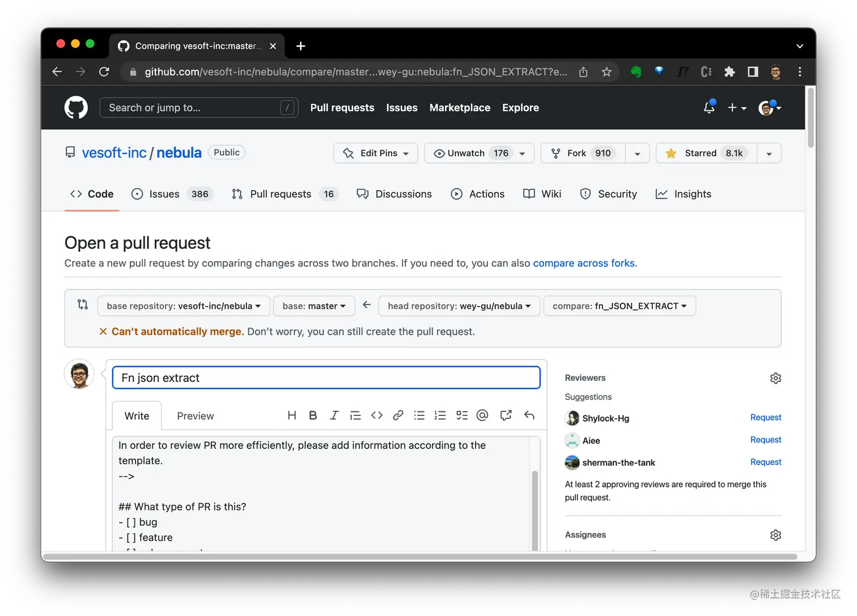857x616 pixels.
Task: Insert a bulleted list
Action: tap(419, 415)
